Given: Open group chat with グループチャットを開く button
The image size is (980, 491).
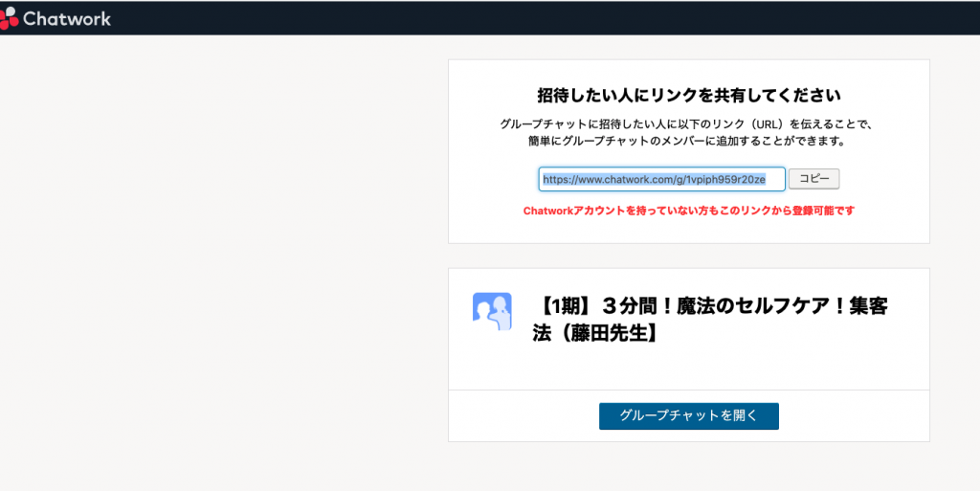Looking at the screenshot, I should 689,416.
